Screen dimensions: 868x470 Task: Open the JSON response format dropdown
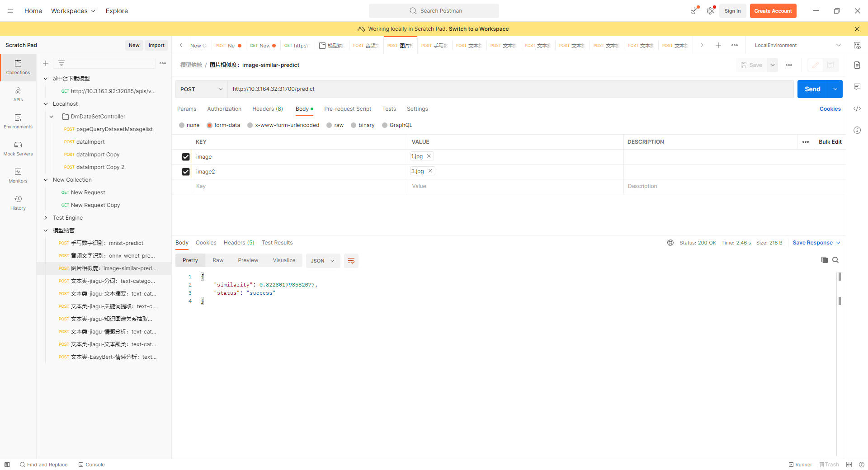pos(323,261)
